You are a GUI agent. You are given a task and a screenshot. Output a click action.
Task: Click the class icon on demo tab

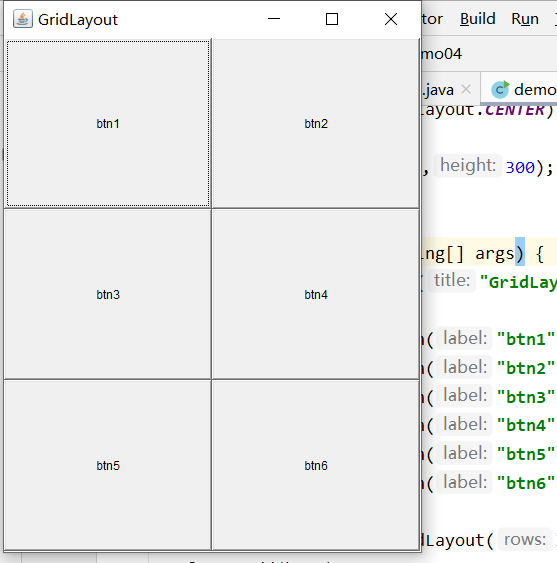click(x=500, y=89)
